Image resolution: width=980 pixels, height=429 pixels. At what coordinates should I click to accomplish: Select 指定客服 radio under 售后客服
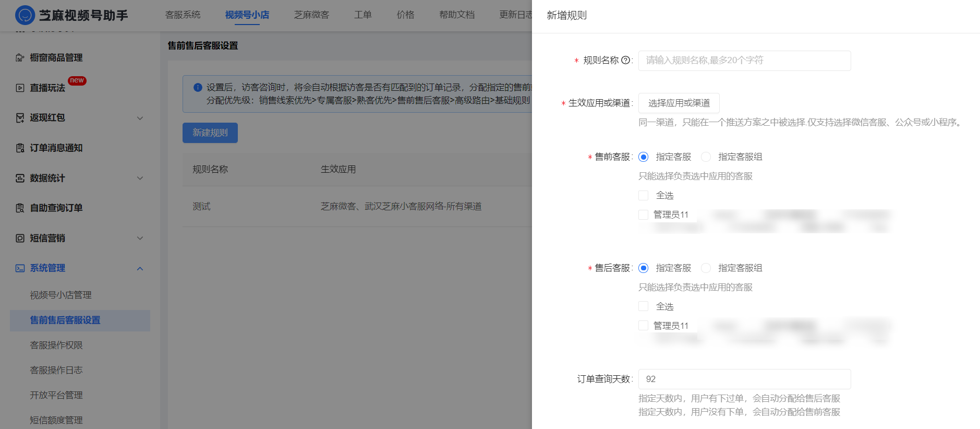(644, 268)
